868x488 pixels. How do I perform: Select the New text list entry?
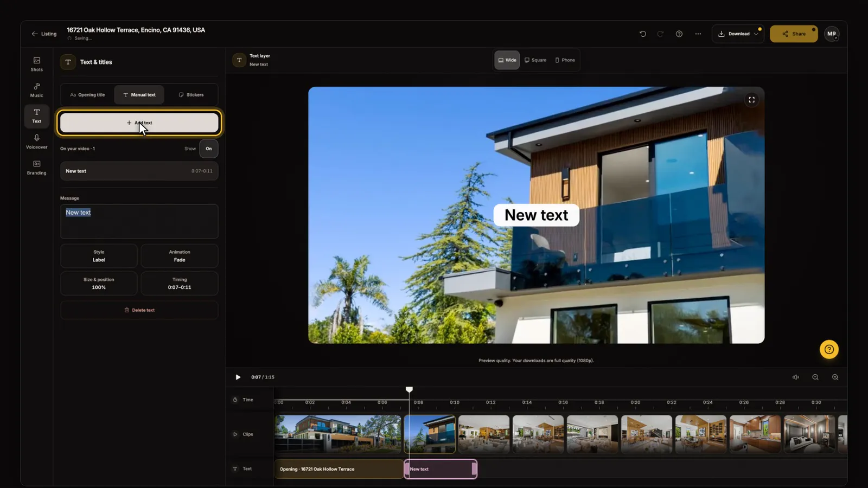[x=139, y=171]
